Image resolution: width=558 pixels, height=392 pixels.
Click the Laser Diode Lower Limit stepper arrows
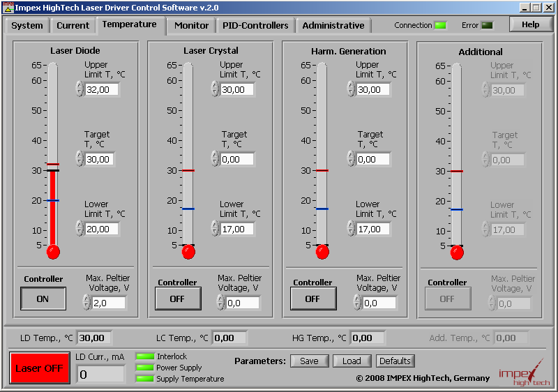click(x=80, y=228)
